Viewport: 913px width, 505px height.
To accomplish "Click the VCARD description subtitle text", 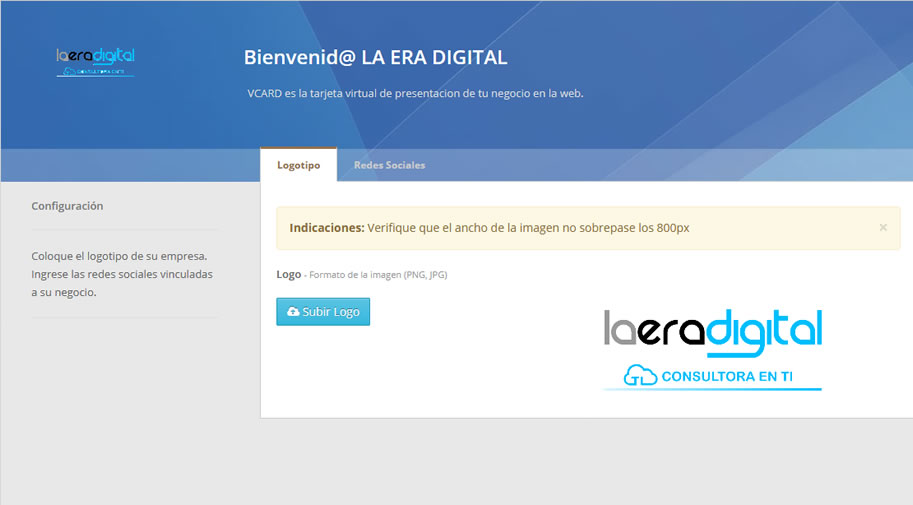I will tap(415, 93).
